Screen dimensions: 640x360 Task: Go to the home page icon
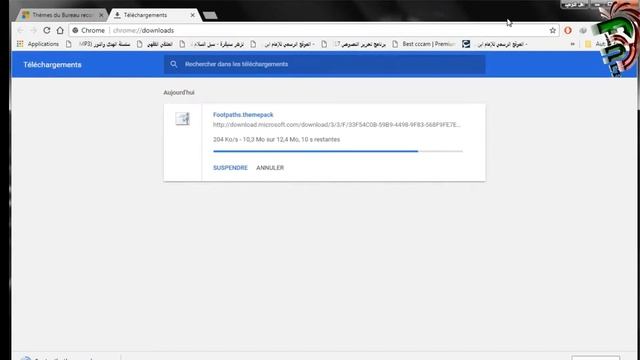point(60,30)
